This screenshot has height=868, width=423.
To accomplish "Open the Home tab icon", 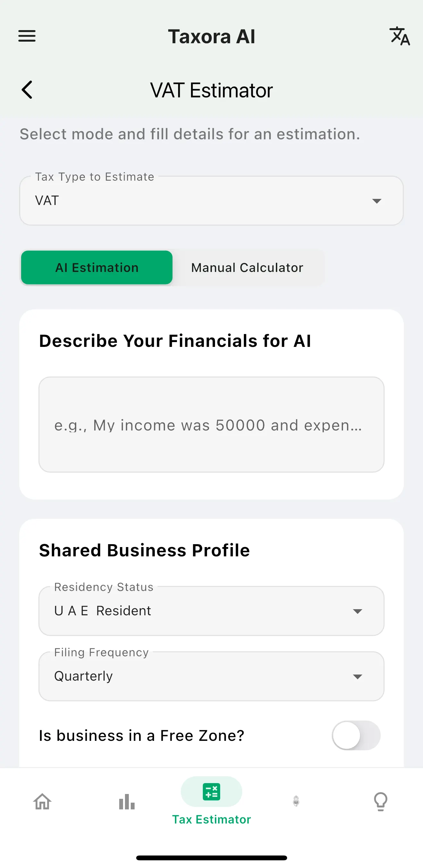I will [x=43, y=801].
